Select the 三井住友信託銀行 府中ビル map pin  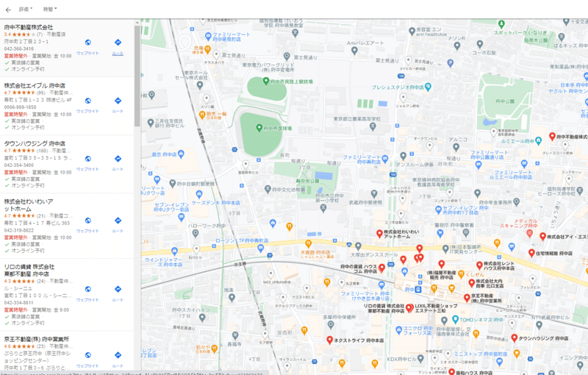click(x=151, y=123)
